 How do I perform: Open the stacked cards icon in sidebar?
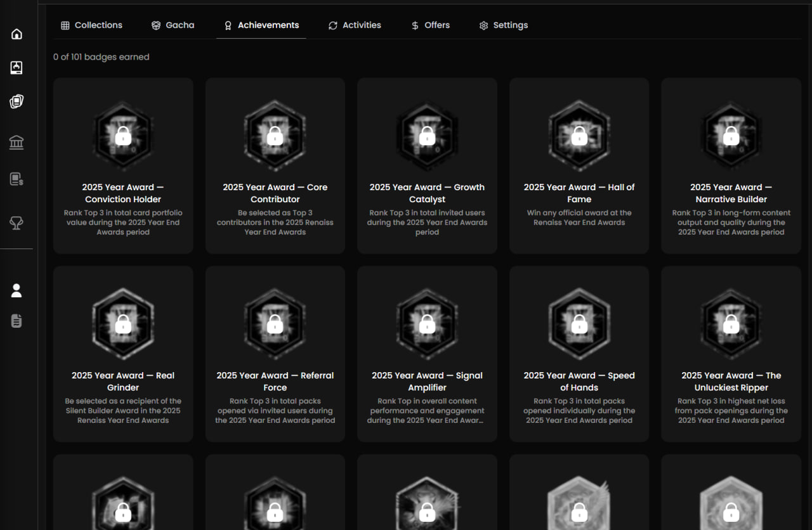pyautogui.click(x=16, y=101)
